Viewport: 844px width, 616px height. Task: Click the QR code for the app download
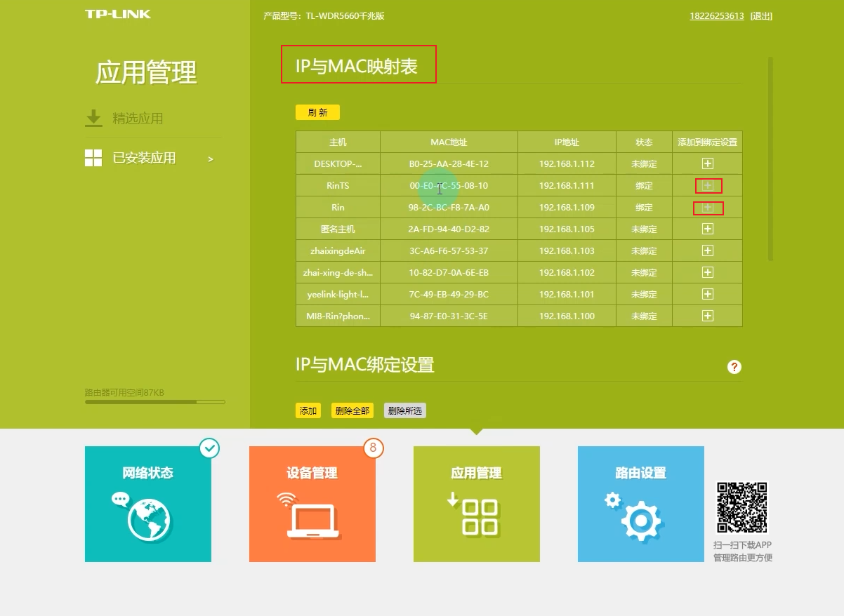point(742,507)
